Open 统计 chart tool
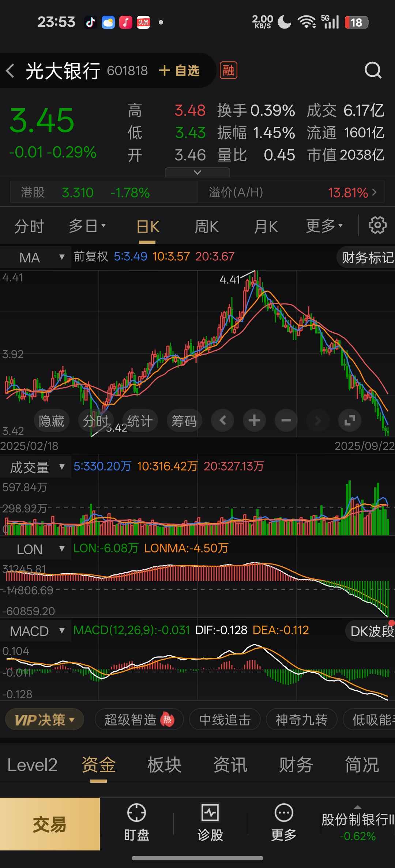Screen dimensions: 395x868 click(140, 421)
